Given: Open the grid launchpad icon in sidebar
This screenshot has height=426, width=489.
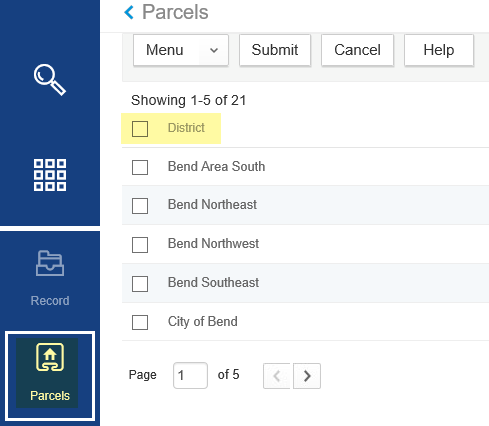Looking at the screenshot, I should (50, 175).
